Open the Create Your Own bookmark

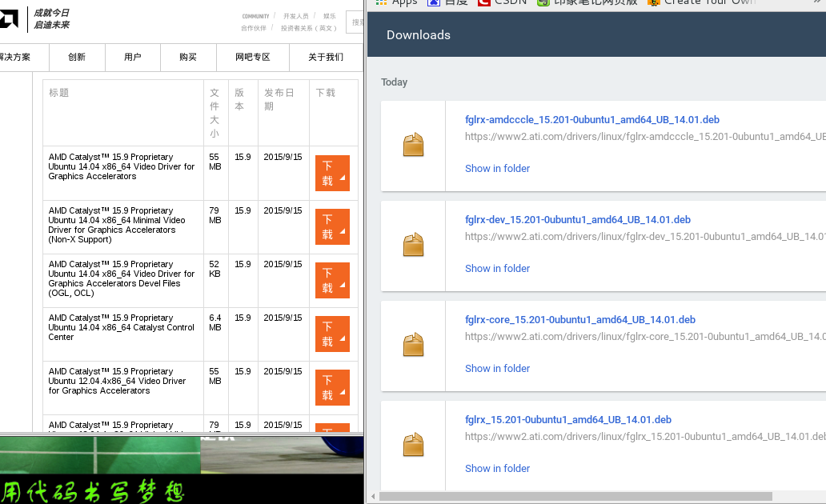702,2
